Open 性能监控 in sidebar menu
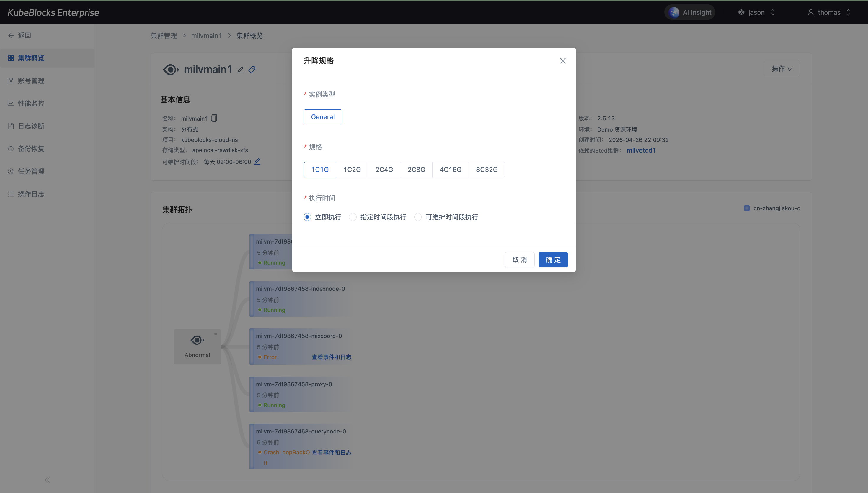The width and height of the screenshot is (868, 493). [x=31, y=103]
